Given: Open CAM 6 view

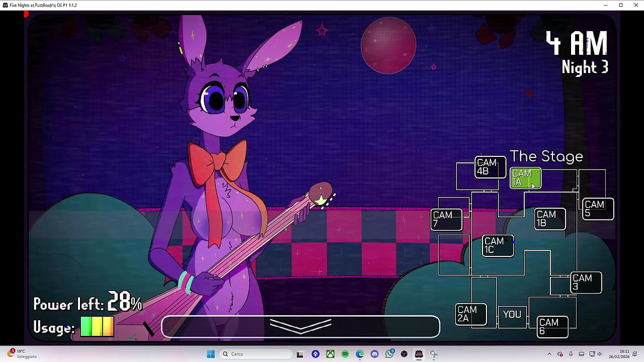Looking at the screenshot, I should pyautogui.click(x=552, y=327).
